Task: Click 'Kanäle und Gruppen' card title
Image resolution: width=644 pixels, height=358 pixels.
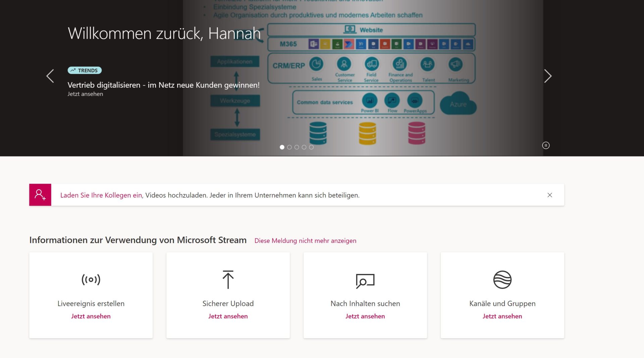Action: (x=502, y=304)
